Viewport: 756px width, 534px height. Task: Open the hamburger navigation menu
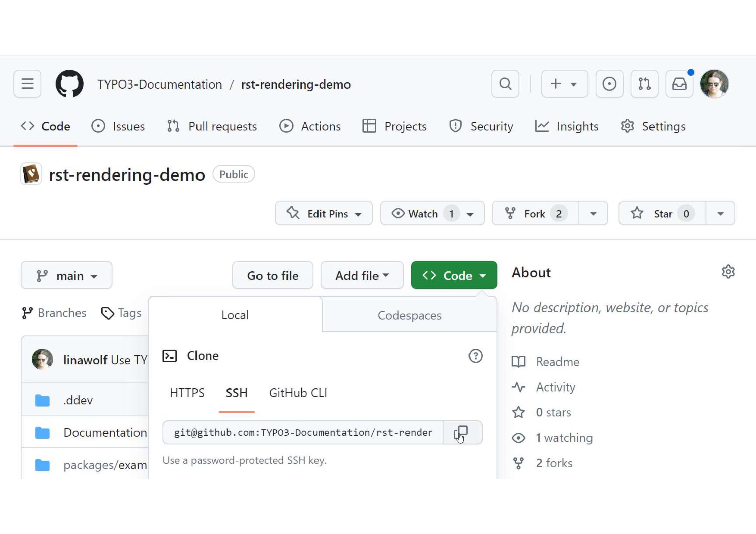(x=28, y=84)
